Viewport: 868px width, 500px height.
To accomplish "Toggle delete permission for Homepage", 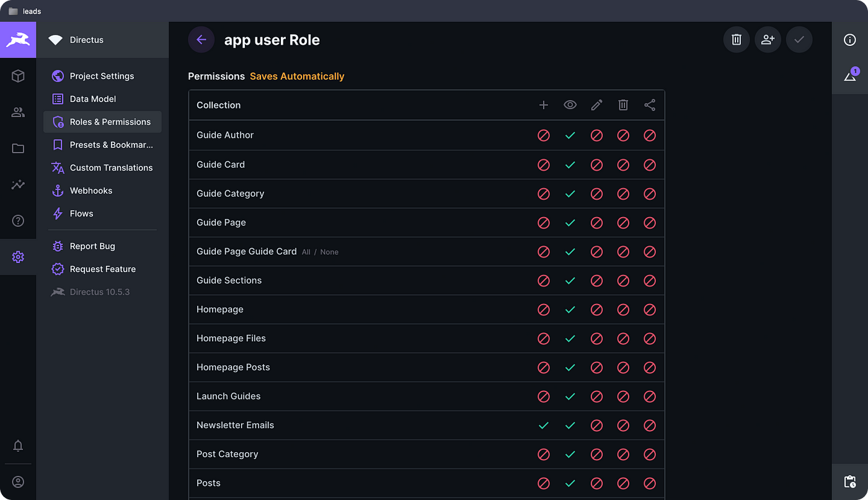I will tap(623, 310).
